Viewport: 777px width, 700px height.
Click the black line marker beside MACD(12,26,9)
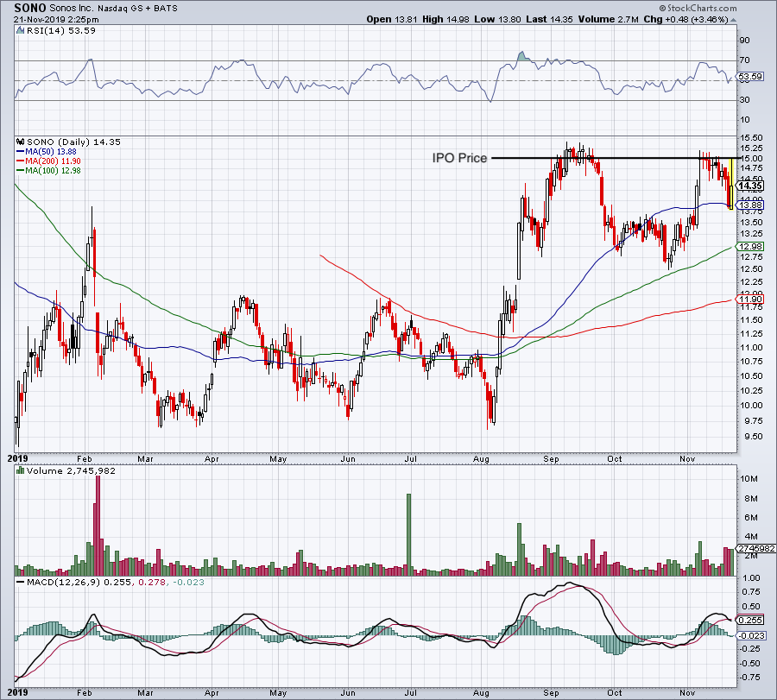(21, 582)
